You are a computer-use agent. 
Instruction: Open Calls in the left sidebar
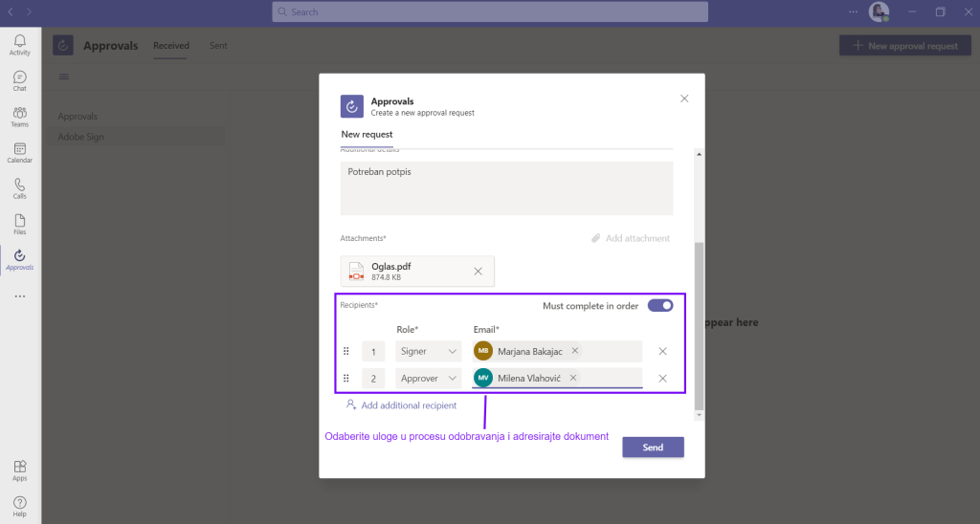point(20,188)
